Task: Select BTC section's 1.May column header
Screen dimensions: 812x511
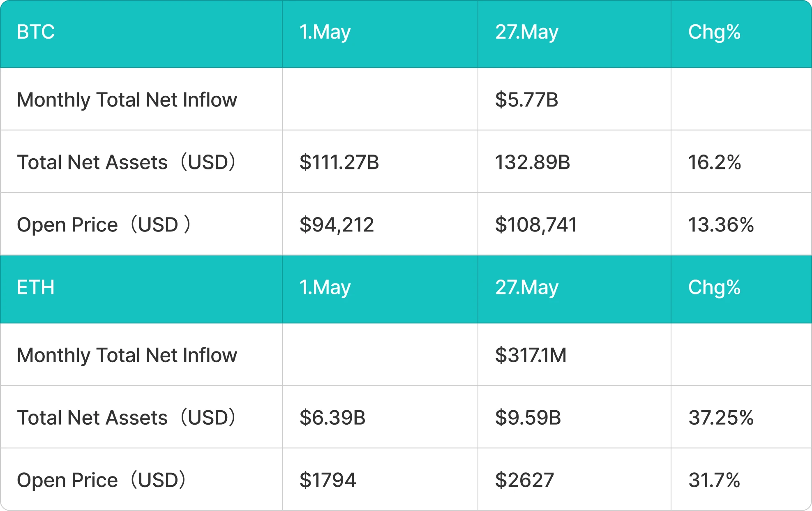Action: 325,32
